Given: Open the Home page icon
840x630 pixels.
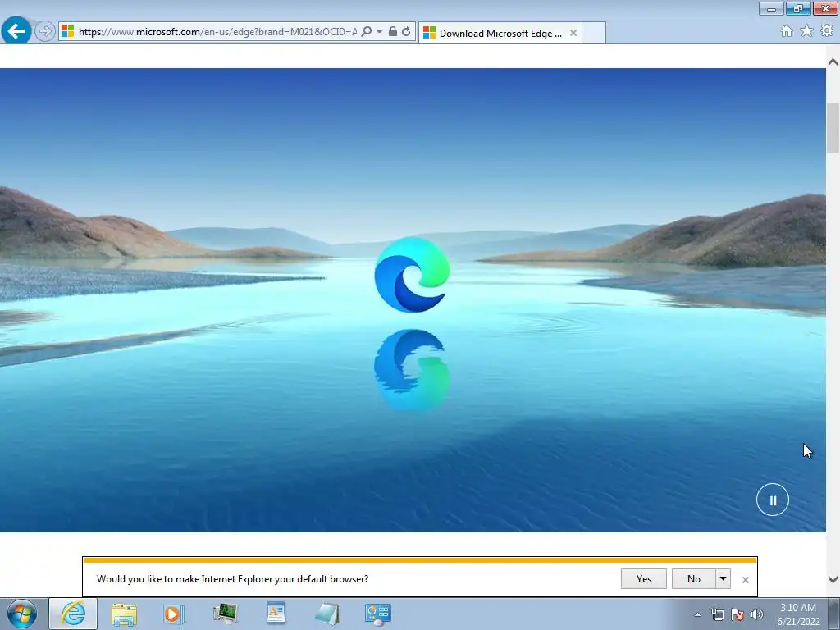Looking at the screenshot, I should tap(787, 31).
